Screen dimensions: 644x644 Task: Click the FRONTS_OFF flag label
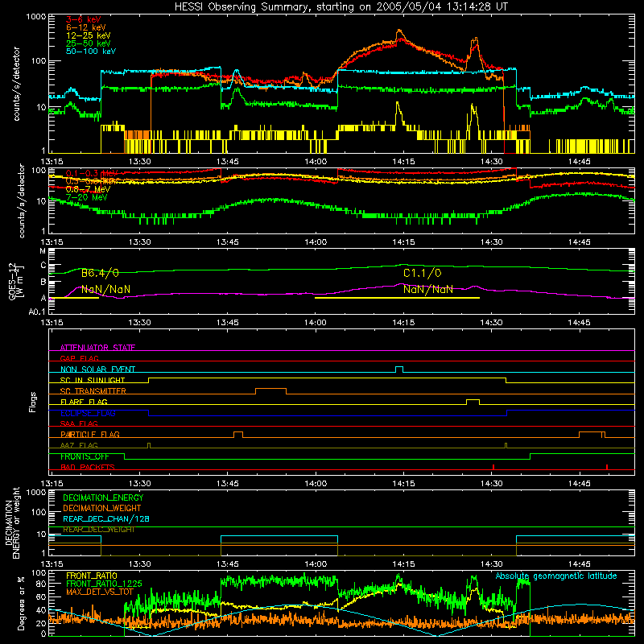[x=85, y=456]
